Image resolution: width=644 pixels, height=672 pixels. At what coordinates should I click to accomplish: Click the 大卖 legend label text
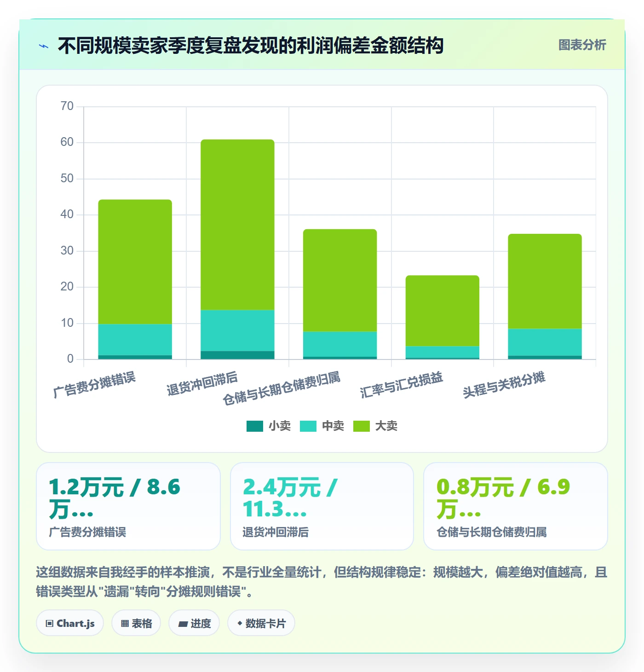pos(386,426)
